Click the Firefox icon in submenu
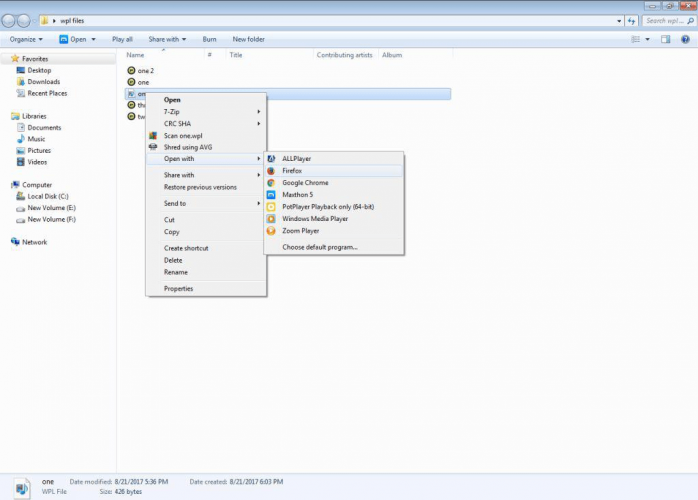698x500 pixels. click(271, 171)
